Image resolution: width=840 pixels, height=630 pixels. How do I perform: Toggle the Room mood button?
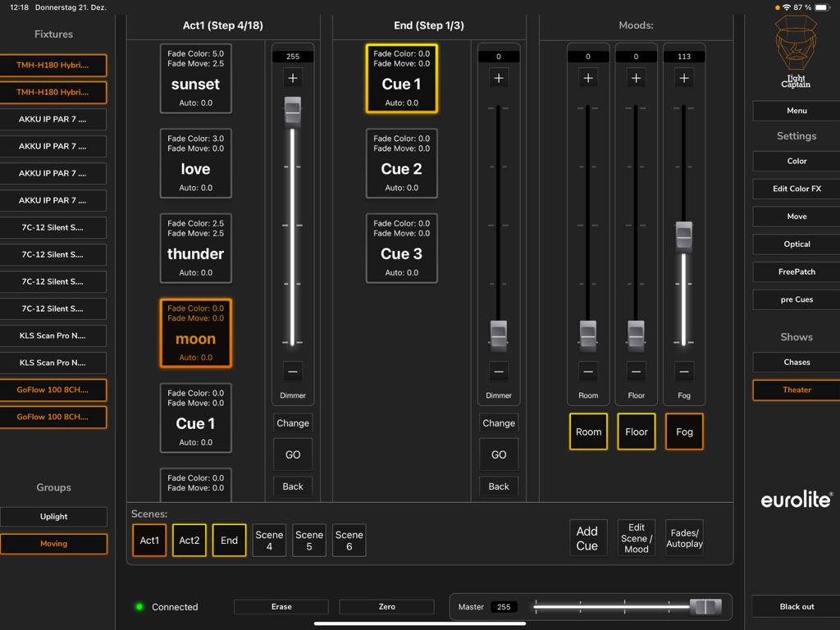pos(587,431)
